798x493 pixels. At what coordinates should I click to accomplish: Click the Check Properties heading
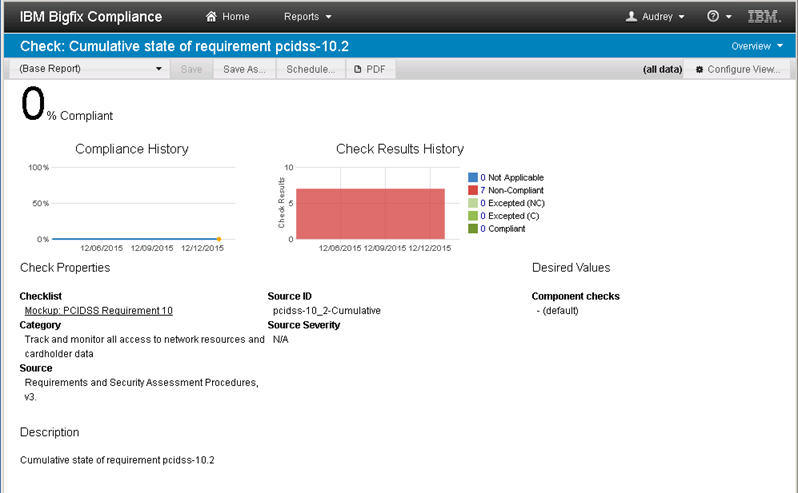click(65, 268)
